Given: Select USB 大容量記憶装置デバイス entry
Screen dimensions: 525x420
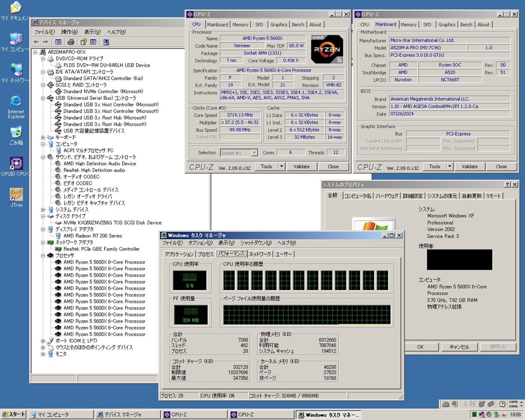Looking at the screenshot, I should coord(94,131).
